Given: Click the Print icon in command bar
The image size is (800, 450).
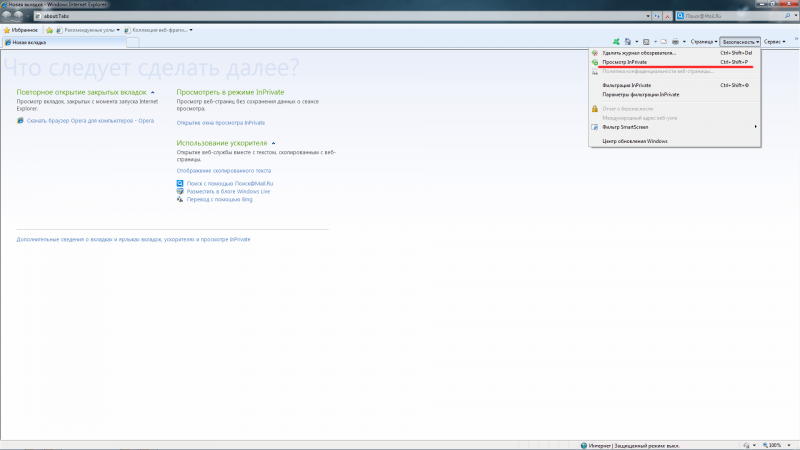Looking at the screenshot, I should tap(676, 42).
